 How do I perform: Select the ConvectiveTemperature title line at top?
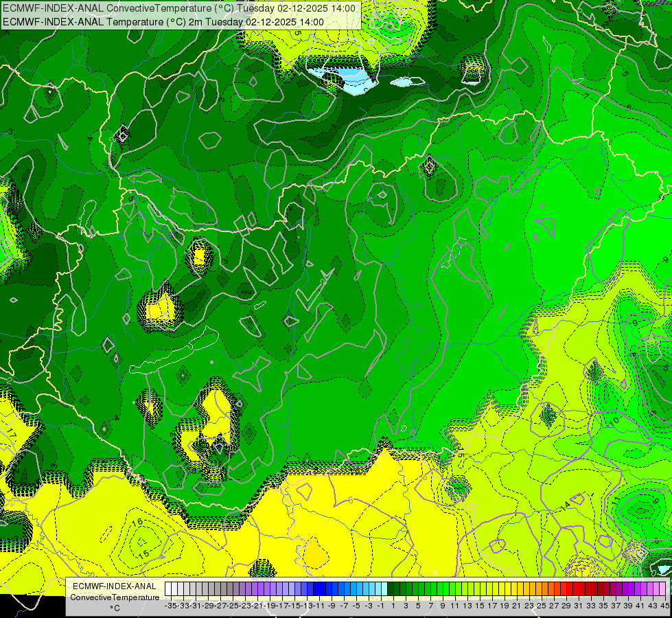179,8
